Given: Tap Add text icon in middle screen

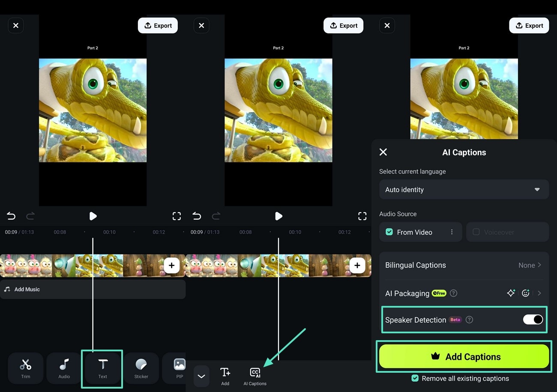Looking at the screenshot, I should click(x=225, y=376).
